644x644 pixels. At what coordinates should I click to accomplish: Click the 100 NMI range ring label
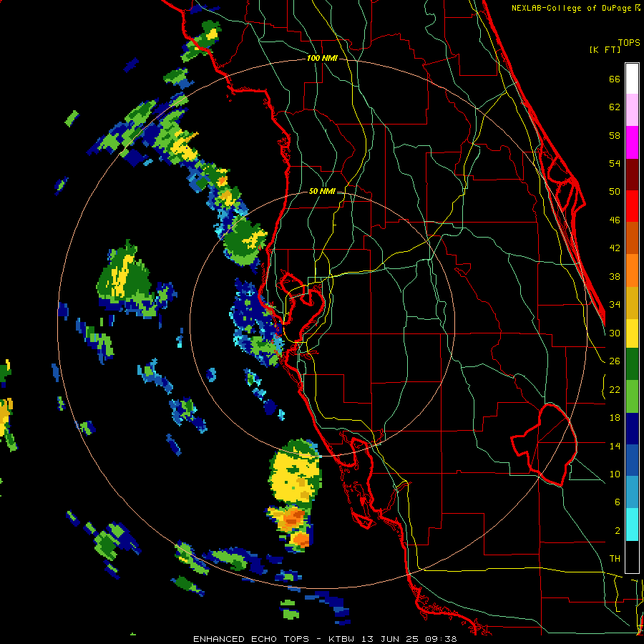[322, 59]
